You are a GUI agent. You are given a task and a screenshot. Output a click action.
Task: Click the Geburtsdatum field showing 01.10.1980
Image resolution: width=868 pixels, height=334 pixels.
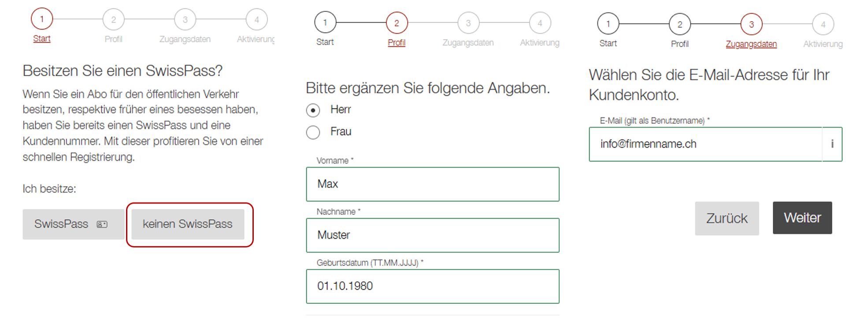pyautogui.click(x=433, y=286)
